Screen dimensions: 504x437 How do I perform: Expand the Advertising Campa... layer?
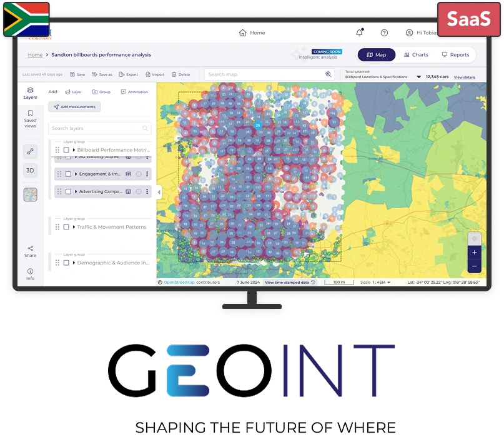pyautogui.click(x=76, y=191)
